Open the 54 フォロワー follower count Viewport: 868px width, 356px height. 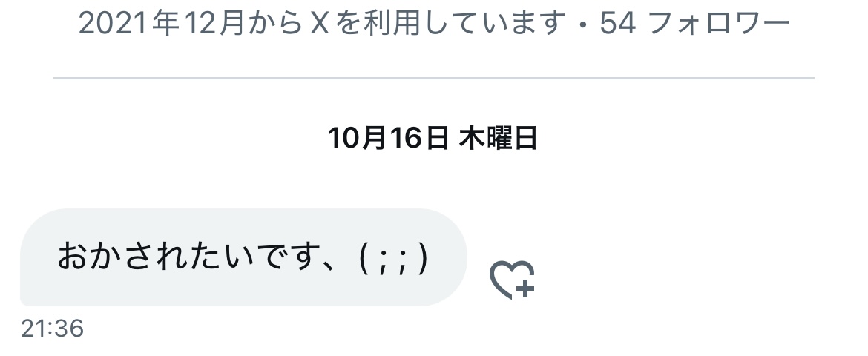694,23
